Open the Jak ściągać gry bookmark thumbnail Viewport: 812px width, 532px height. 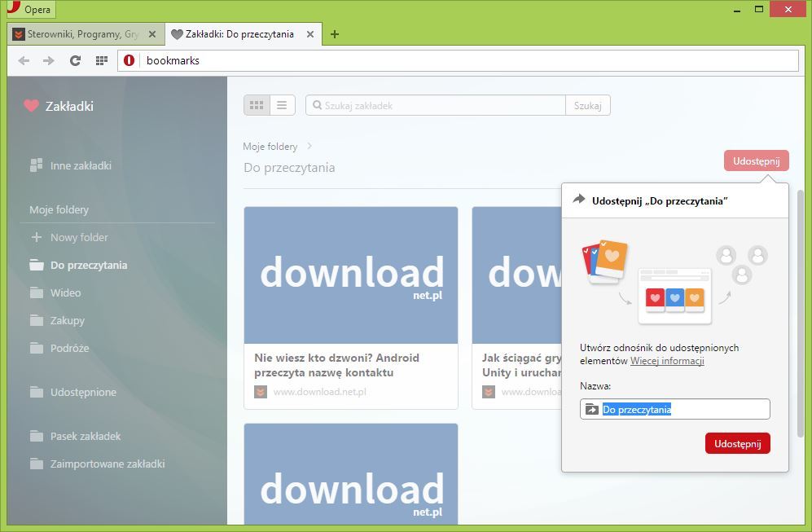(517, 275)
